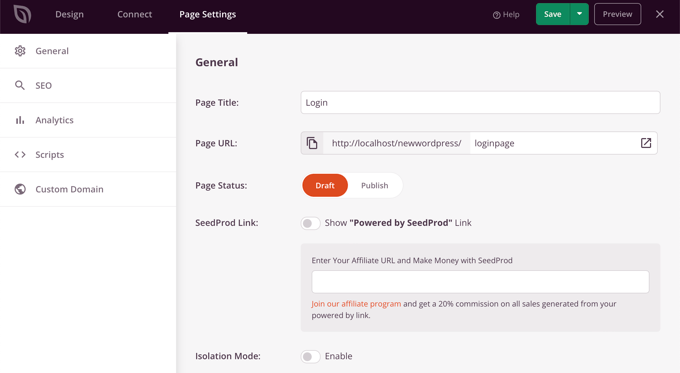The height and width of the screenshot is (373, 680).
Task: Open page URL in new tab icon
Action: (646, 143)
